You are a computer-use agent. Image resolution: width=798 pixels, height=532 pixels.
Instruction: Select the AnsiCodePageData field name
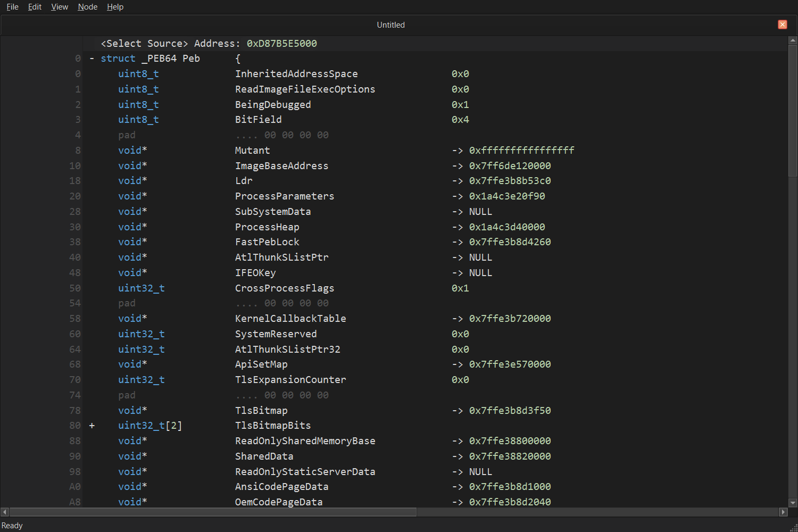(281, 487)
